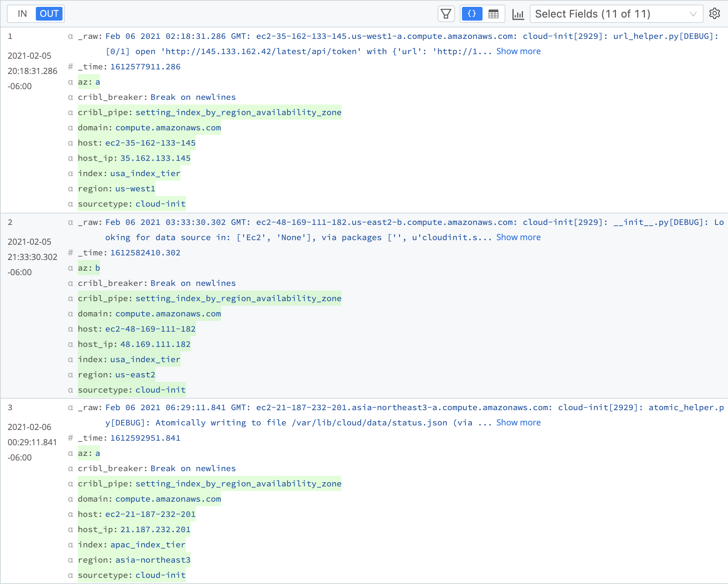Click region value asia-northeast3
This screenshot has width=728, height=584.
point(153,560)
